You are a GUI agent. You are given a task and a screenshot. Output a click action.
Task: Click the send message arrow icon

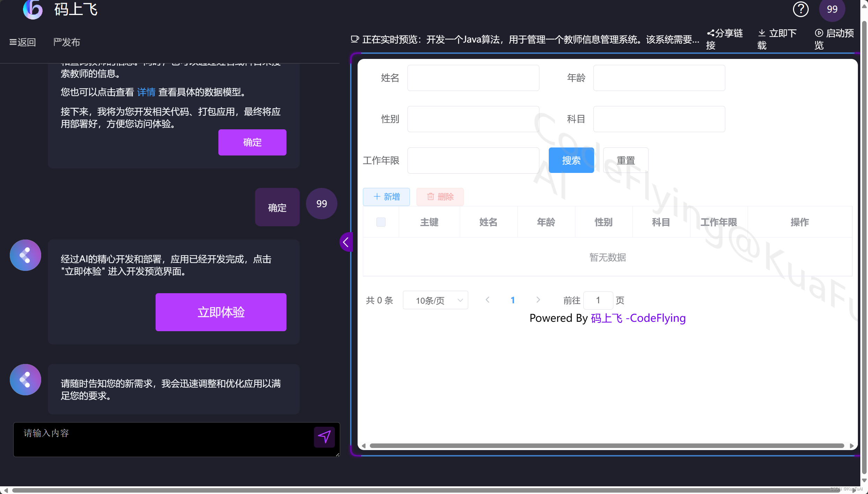(324, 436)
